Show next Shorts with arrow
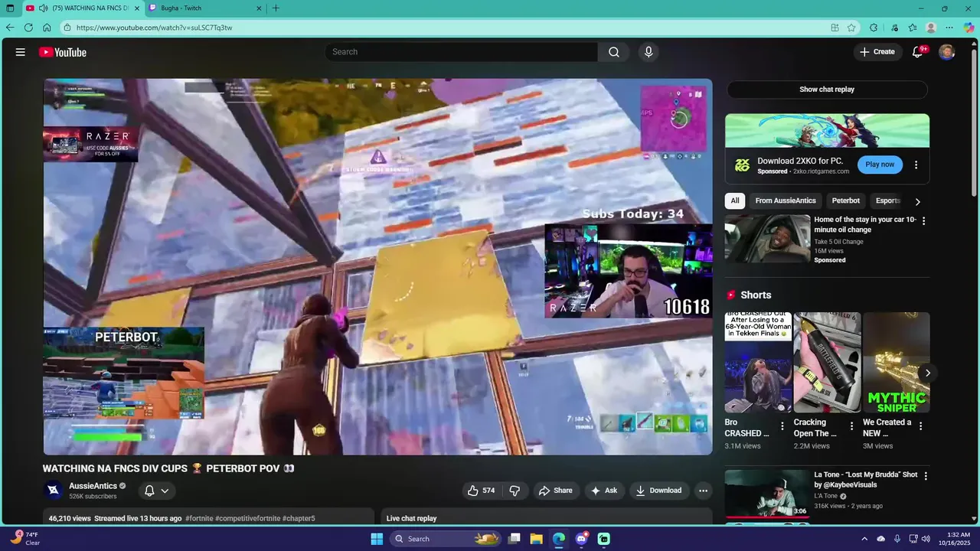 point(927,373)
